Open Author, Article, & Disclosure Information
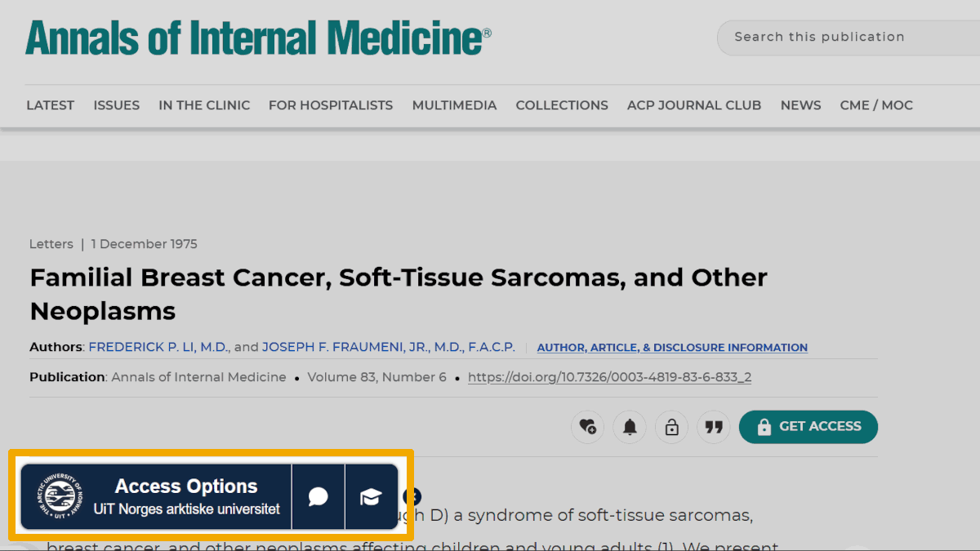Viewport: 980px width, 551px height. (672, 348)
